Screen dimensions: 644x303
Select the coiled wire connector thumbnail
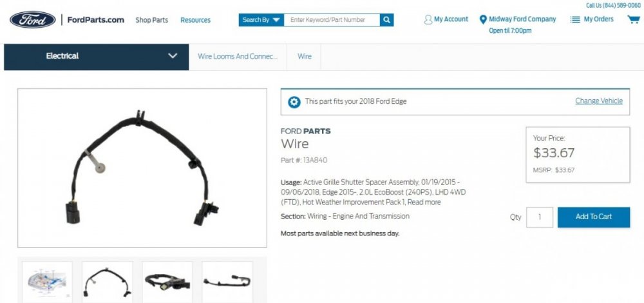(x=167, y=282)
